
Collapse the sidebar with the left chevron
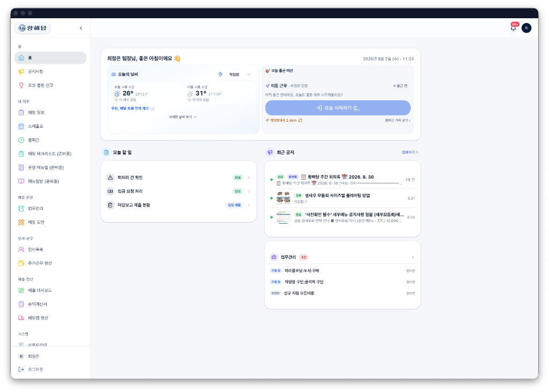(x=81, y=28)
